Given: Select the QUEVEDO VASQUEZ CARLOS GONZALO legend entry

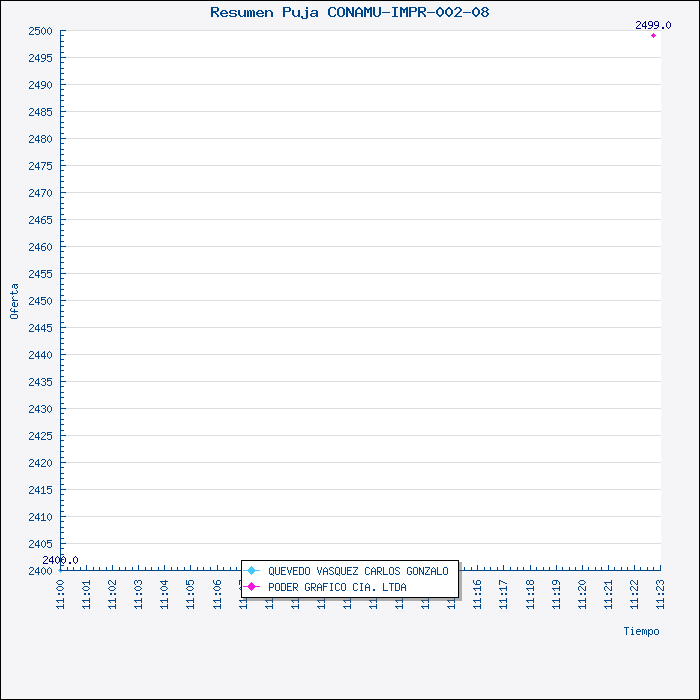Looking at the screenshot, I should (358, 571).
